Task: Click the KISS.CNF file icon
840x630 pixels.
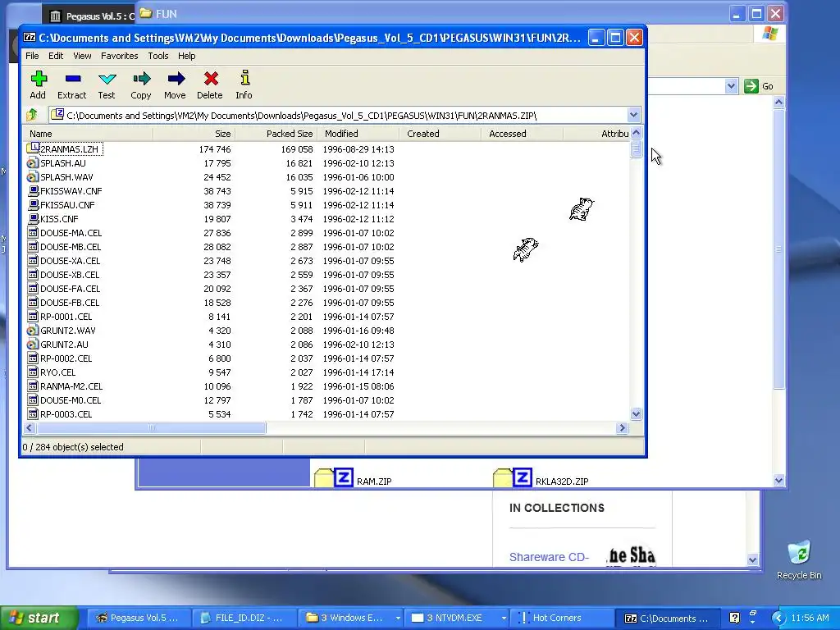Action: coord(33,218)
